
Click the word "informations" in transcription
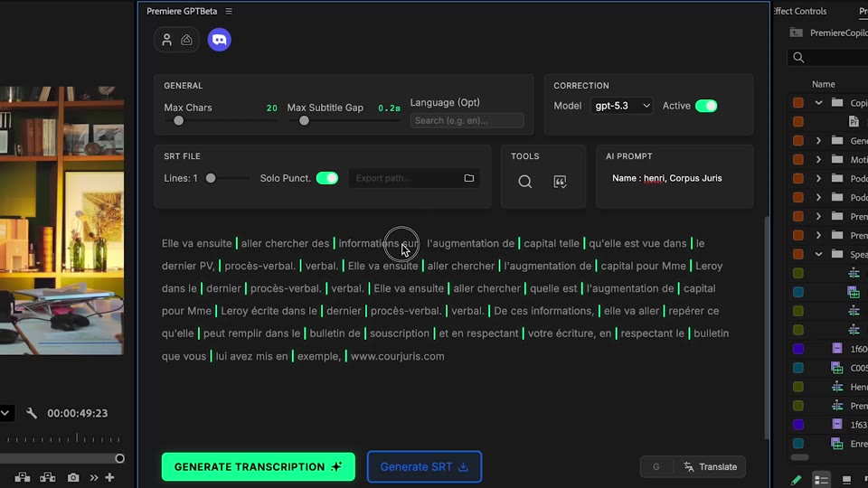369,243
